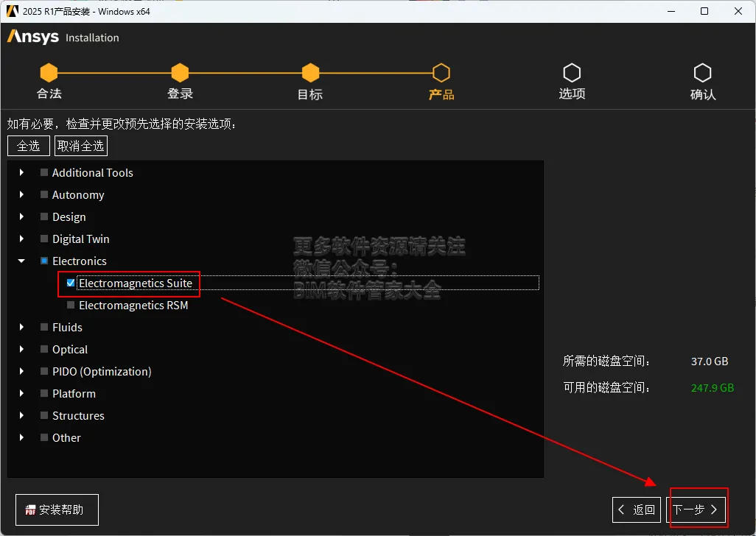756x536 pixels.
Task: Check the Optical checkbox
Action: [x=44, y=349]
